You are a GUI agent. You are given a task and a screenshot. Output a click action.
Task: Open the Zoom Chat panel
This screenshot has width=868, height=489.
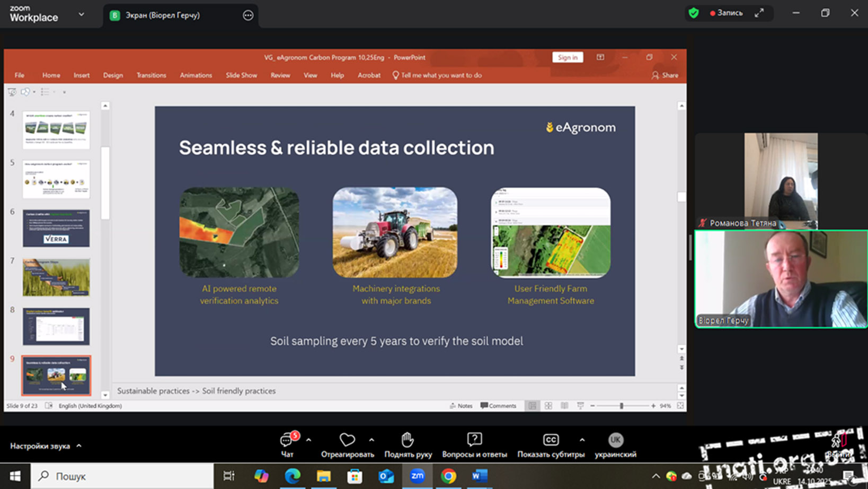click(x=287, y=444)
